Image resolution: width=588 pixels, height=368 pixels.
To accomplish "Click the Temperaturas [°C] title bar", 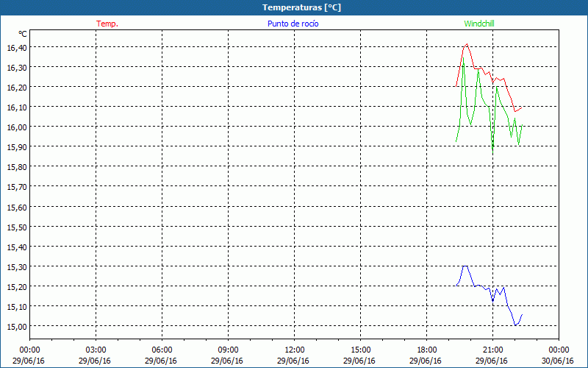I will click(294, 7).
